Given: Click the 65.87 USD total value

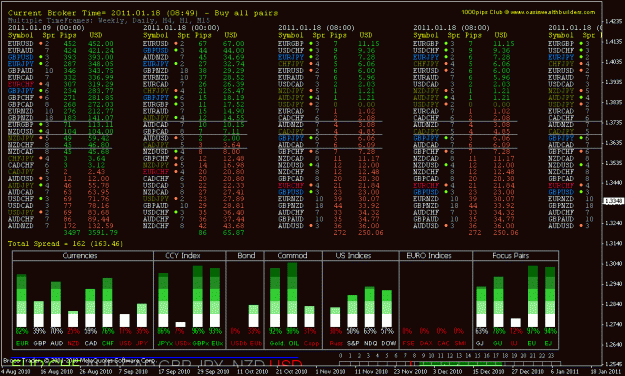Looking at the screenshot, I should point(234,232).
